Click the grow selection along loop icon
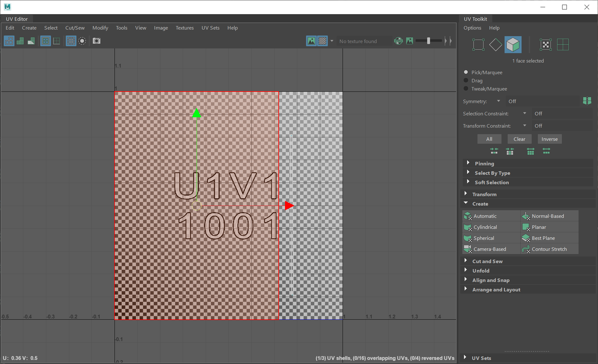598x364 pixels. point(546,152)
